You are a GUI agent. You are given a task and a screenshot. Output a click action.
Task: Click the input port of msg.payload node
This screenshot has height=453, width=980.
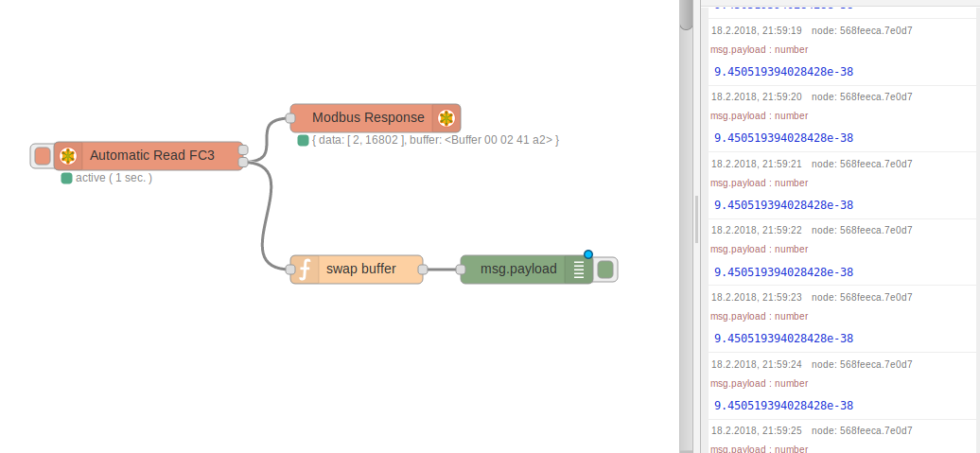click(x=461, y=270)
